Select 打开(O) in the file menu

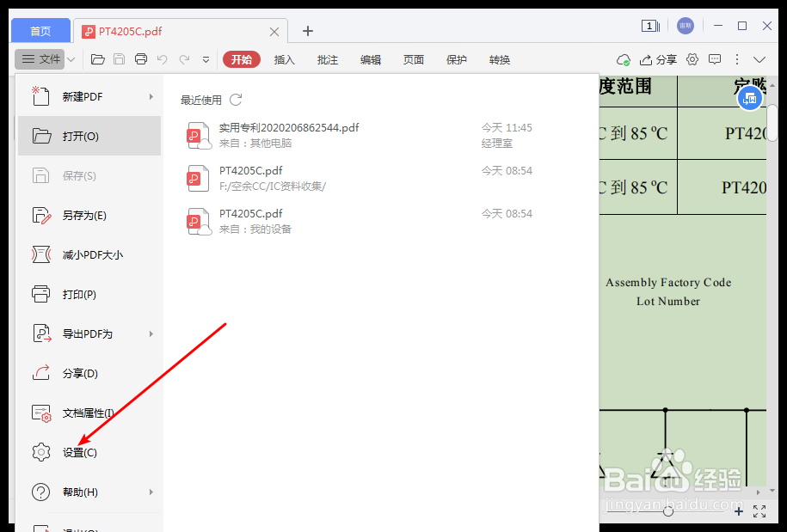pos(89,136)
